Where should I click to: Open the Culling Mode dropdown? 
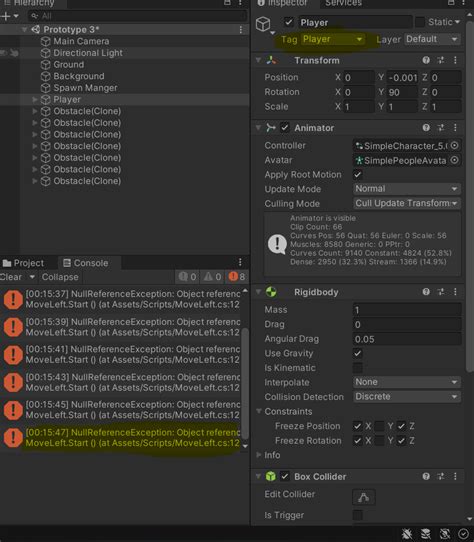pos(407,203)
